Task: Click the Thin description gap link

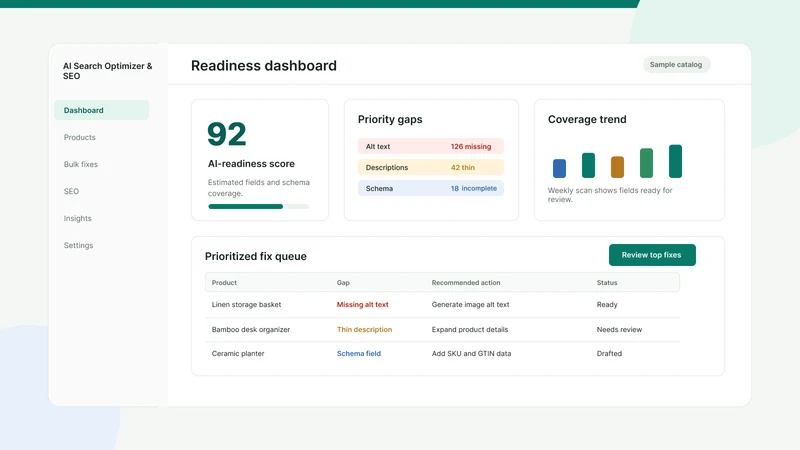Action: click(x=364, y=330)
